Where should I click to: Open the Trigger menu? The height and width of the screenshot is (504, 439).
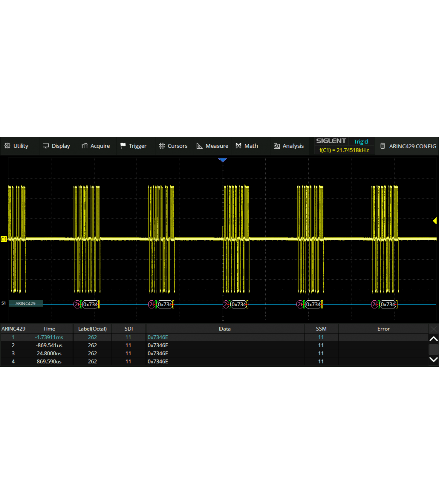[x=133, y=146]
